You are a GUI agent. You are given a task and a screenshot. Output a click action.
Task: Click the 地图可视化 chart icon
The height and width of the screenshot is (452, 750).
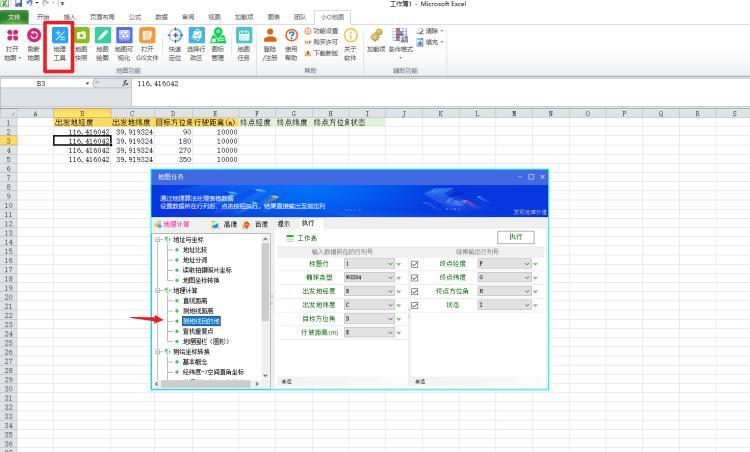(x=123, y=46)
